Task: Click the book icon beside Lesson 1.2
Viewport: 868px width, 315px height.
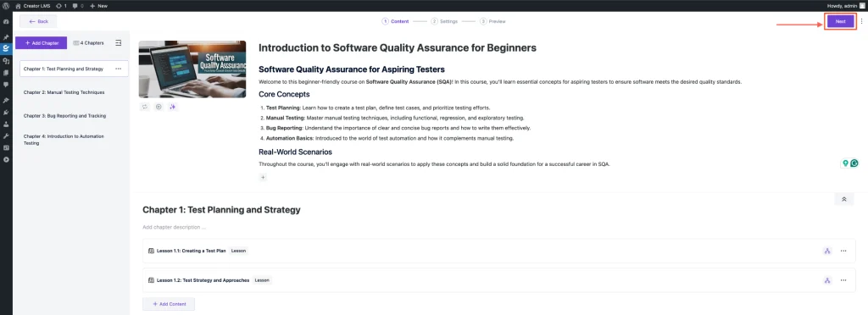Action: click(x=151, y=280)
